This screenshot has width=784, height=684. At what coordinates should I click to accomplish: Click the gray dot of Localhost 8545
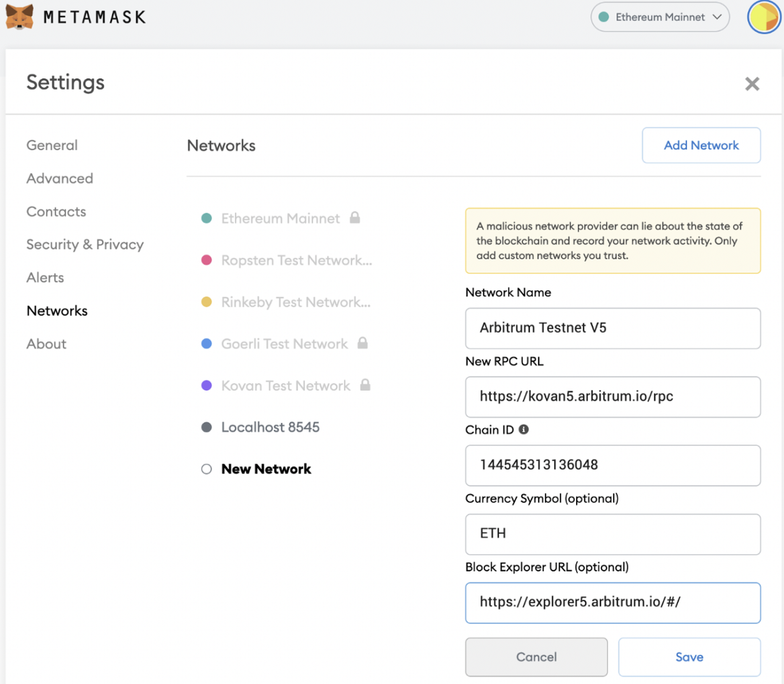pos(207,427)
